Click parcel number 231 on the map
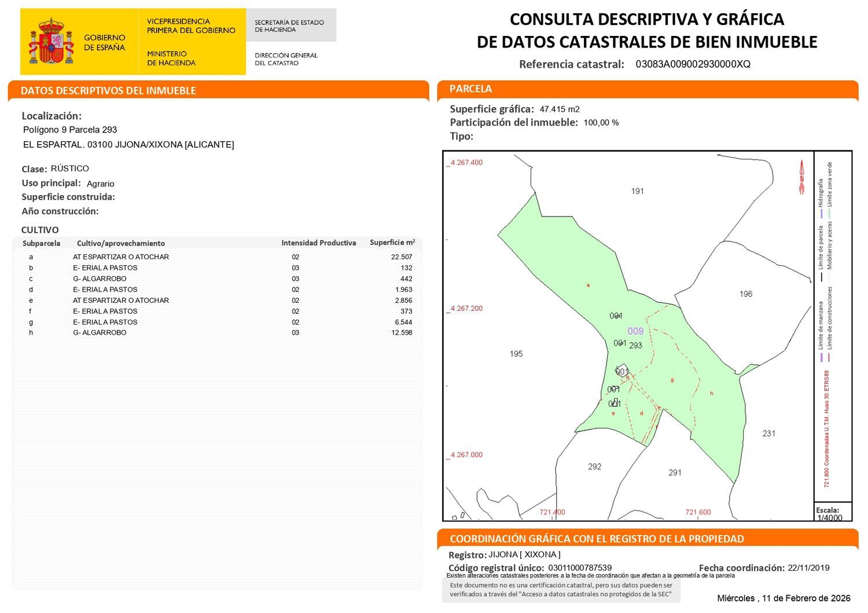Screen dimensions: 868x613 (768, 433)
